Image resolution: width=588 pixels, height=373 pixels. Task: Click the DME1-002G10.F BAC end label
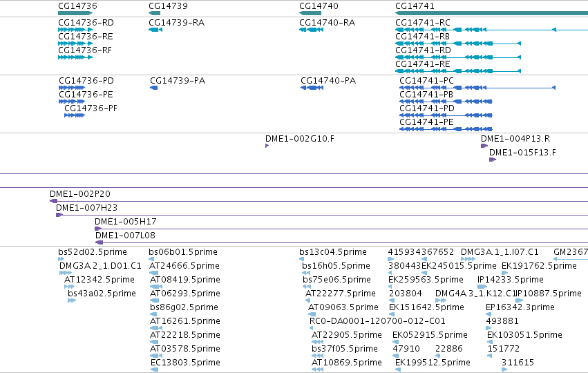[x=300, y=139]
